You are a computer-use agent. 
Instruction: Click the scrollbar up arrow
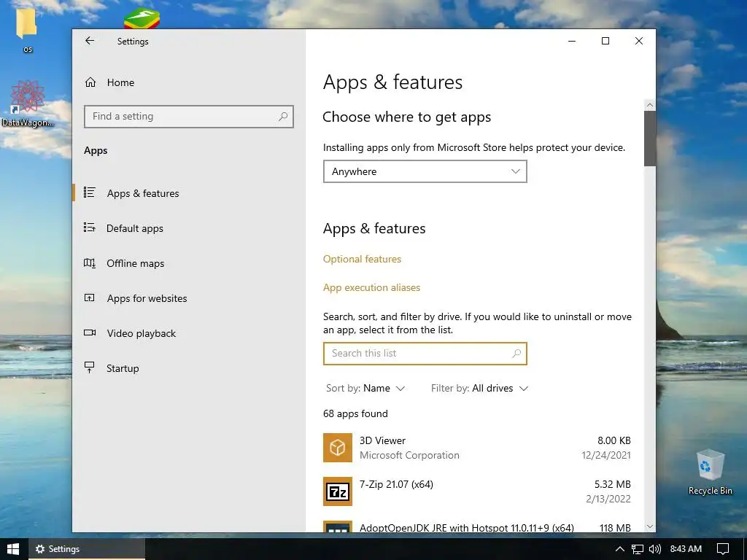[650, 105]
